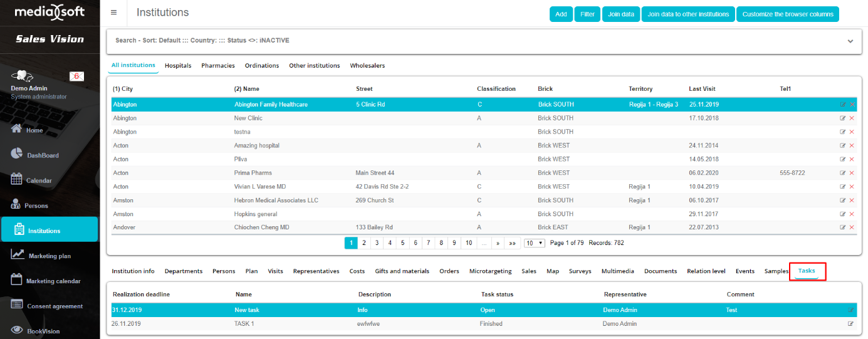Open the records-per-page dropdown
The image size is (868, 339).
pos(534,243)
